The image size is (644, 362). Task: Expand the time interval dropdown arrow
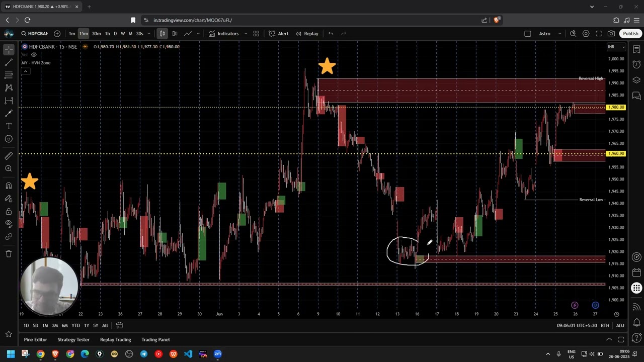[148, 34]
